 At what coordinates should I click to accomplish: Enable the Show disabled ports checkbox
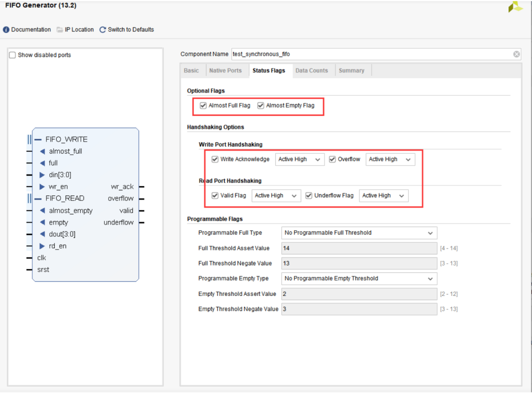point(13,55)
